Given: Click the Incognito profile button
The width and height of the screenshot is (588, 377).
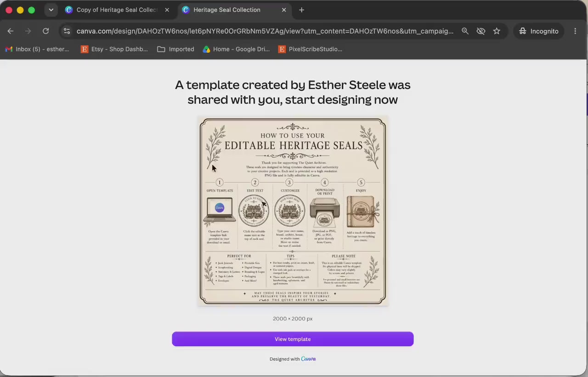Looking at the screenshot, I should click(538, 31).
